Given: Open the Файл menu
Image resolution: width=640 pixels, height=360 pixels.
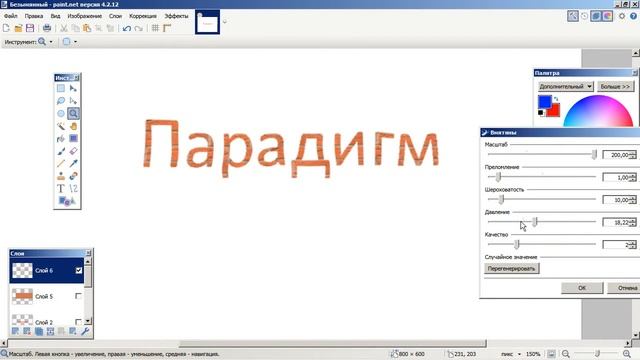Looking at the screenshot, I should (11, 16).
